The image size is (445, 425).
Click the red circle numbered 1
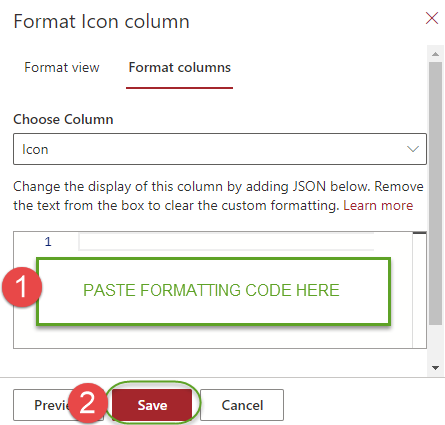click(x=22, y=287)
